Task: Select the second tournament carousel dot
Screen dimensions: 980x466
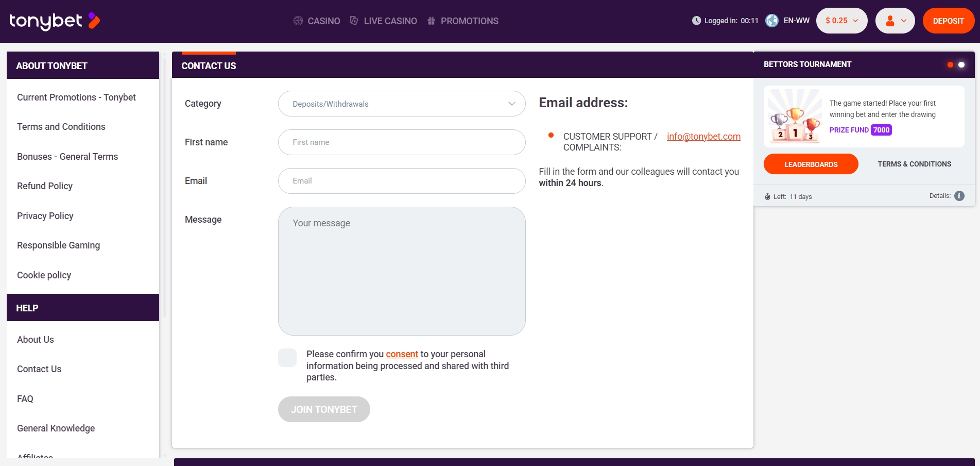Action: [x=961, y=65]
